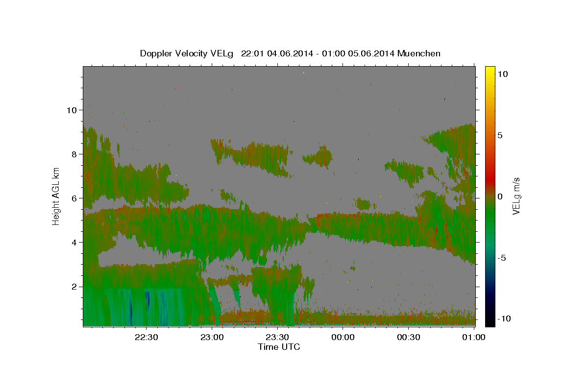Viewport: 588px width, 392px height.
Task: Click the colorbar label 10 at the top
Action: pos(502,74)
